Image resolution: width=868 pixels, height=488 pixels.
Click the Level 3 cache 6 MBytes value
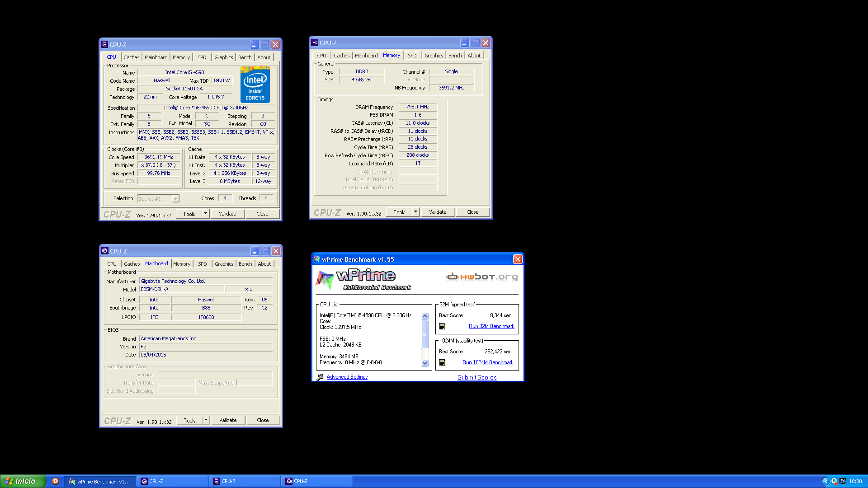(230, 181)
